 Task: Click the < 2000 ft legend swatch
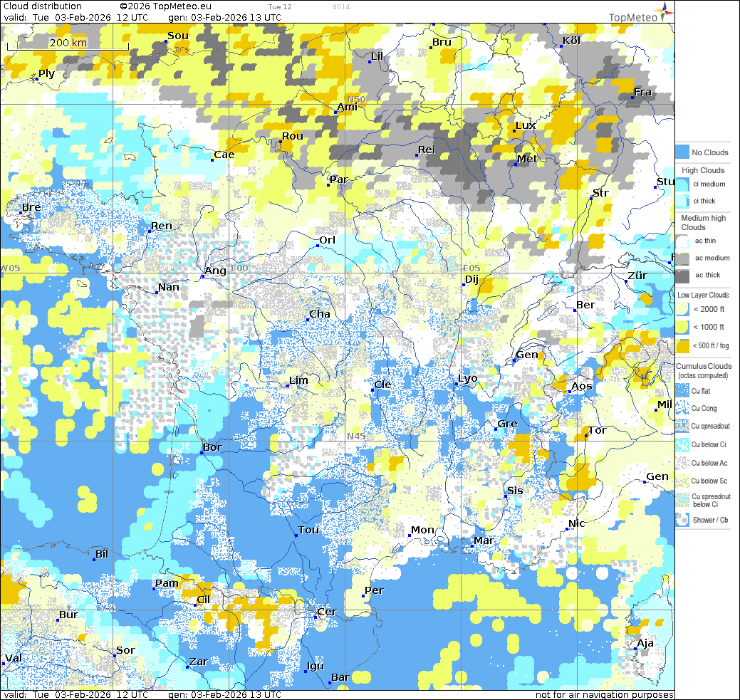tap(682, 309)
